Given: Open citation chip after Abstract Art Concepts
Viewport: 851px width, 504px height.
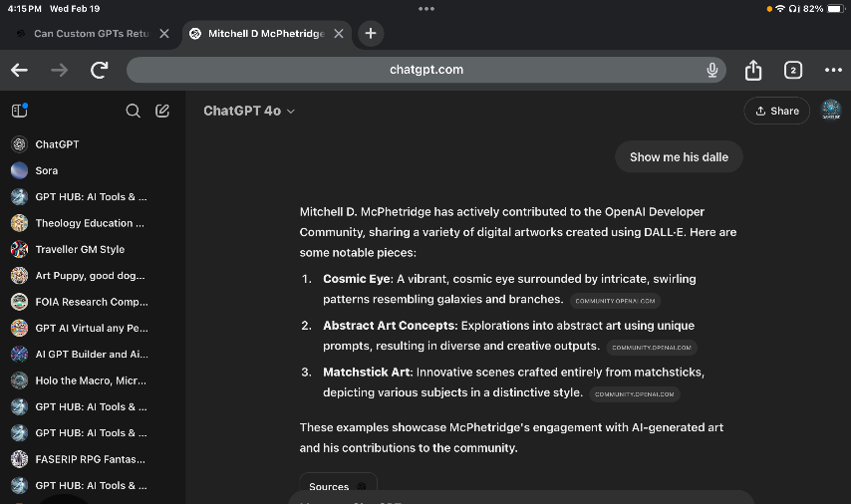Looking at the screenshot, I should click(652, 348).
